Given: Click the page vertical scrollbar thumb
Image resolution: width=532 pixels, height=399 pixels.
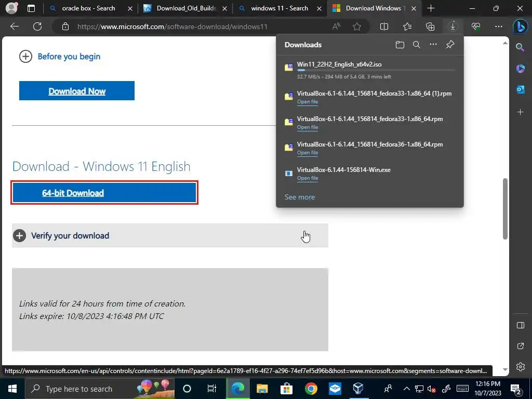Looking at the screenshot, I should tap(505, 209).
